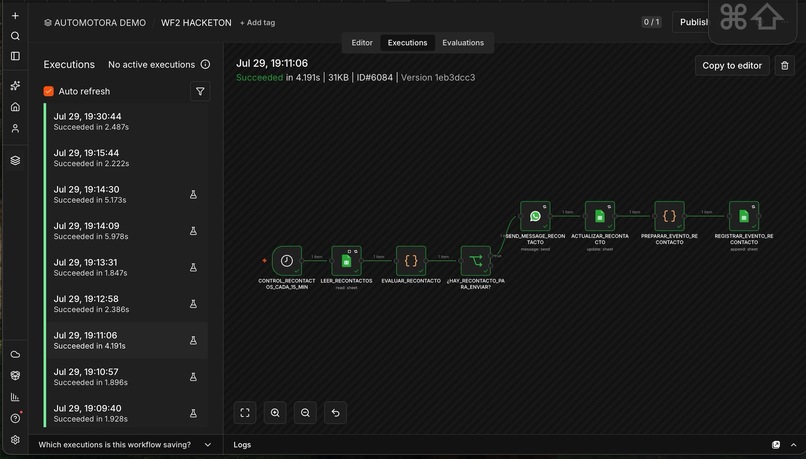The image size is (806, 459).
Task: Open execution Jul 29, 19:10:57
Action: click(126, 377)
